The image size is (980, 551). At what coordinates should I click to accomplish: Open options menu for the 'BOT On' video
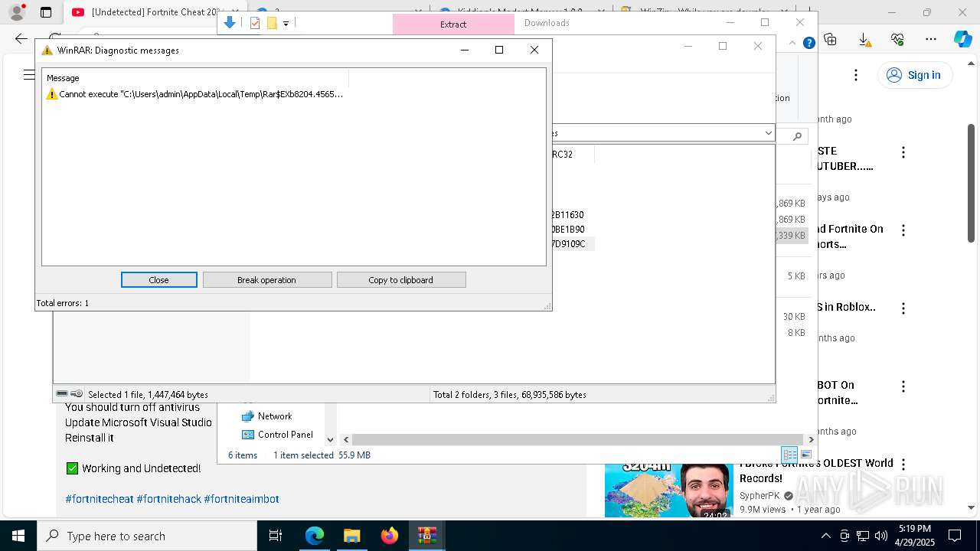(903, 386)
